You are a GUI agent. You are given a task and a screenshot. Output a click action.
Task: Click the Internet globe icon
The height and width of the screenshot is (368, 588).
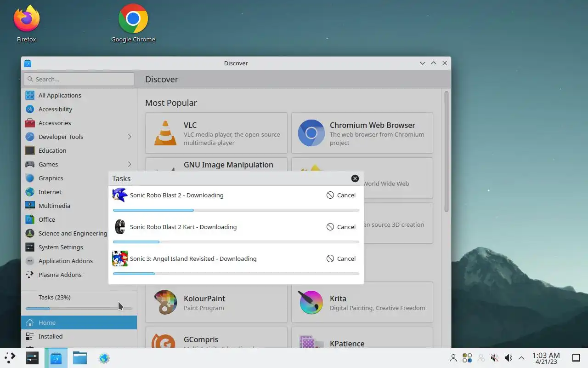click(30, 192)
